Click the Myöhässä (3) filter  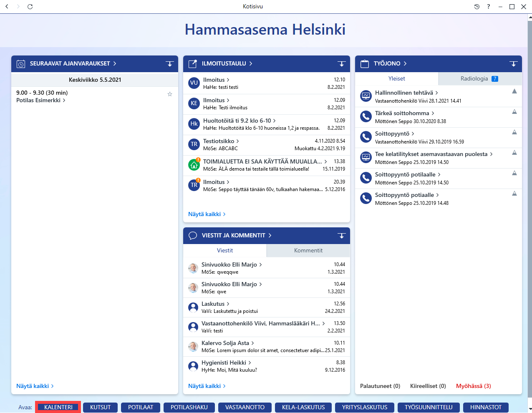click(x=474, y=386)
